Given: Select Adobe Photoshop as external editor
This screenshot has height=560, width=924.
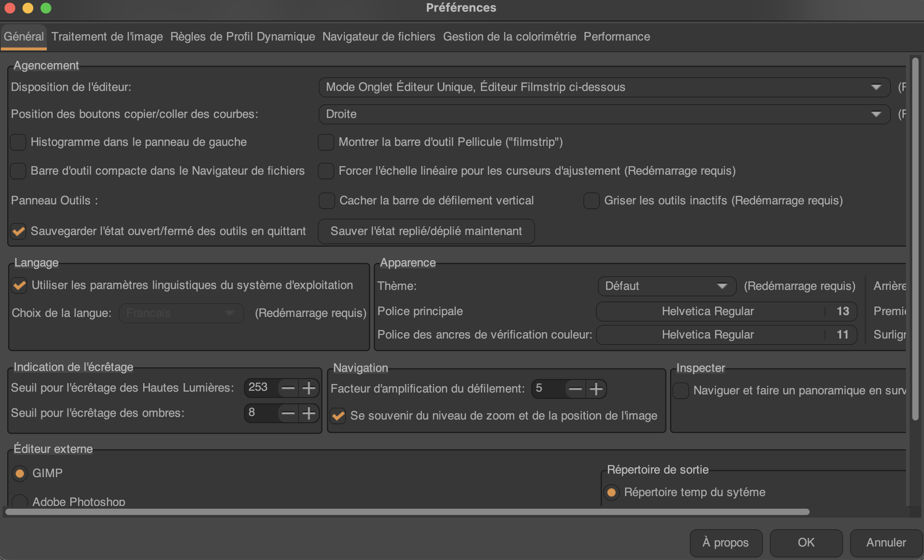Looking at the screenshot, I should 19,501.
